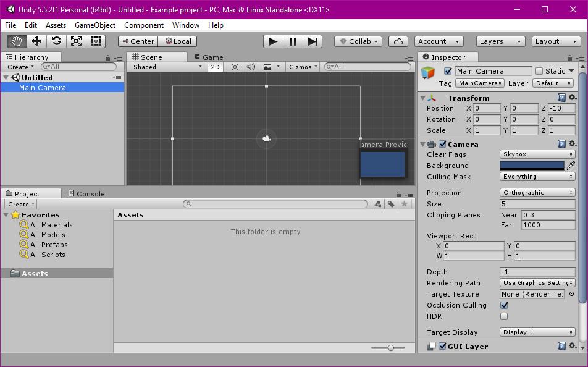Open Shaded draw mode dropdown
Screen dimensions: 588x367
(167, 67)
